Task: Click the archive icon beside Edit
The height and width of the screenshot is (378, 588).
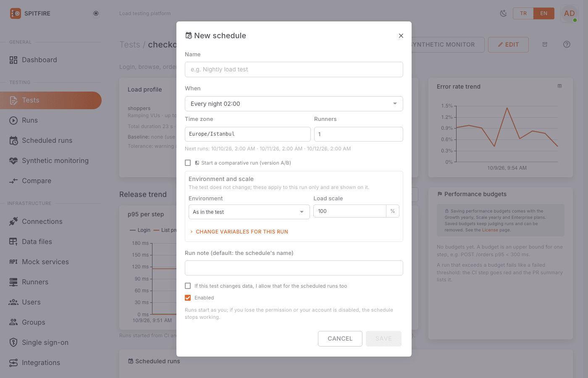Action: pos(545,45)
